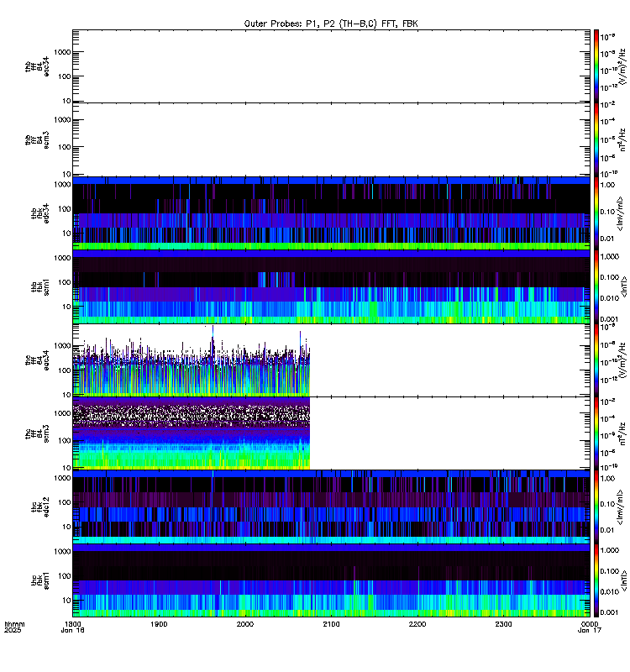This screenshot has width=630, height=672.
Task: Click the 10 y-axis tick of thc fbk scm1
Action: tap(66, 601)
